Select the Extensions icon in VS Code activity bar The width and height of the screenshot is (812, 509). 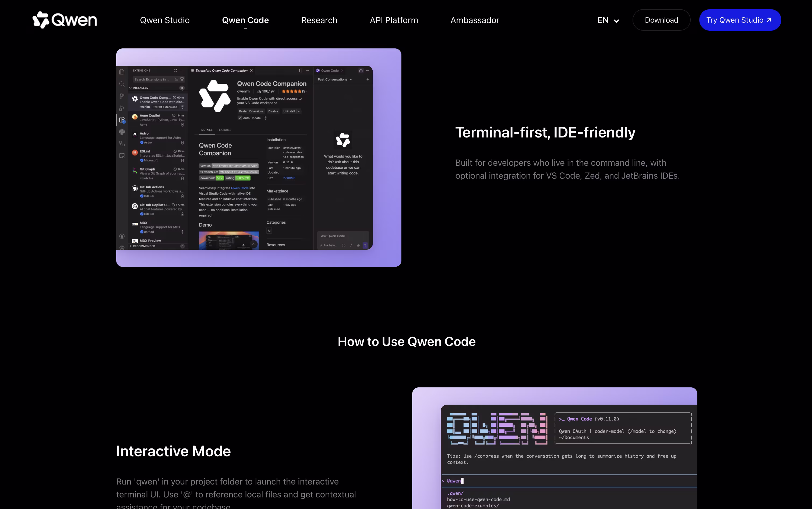coord(122,120)
